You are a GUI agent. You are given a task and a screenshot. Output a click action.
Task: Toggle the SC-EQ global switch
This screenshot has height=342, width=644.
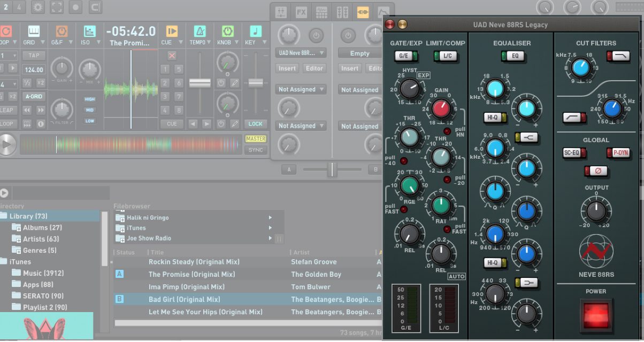[x=573, y=153]
